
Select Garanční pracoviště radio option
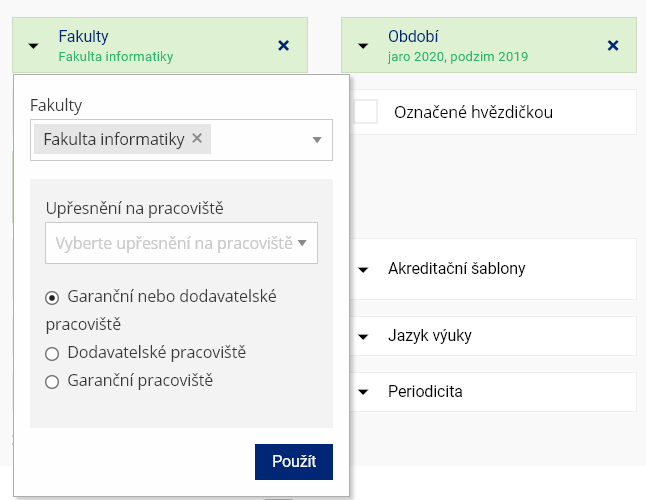coord(52,381)
